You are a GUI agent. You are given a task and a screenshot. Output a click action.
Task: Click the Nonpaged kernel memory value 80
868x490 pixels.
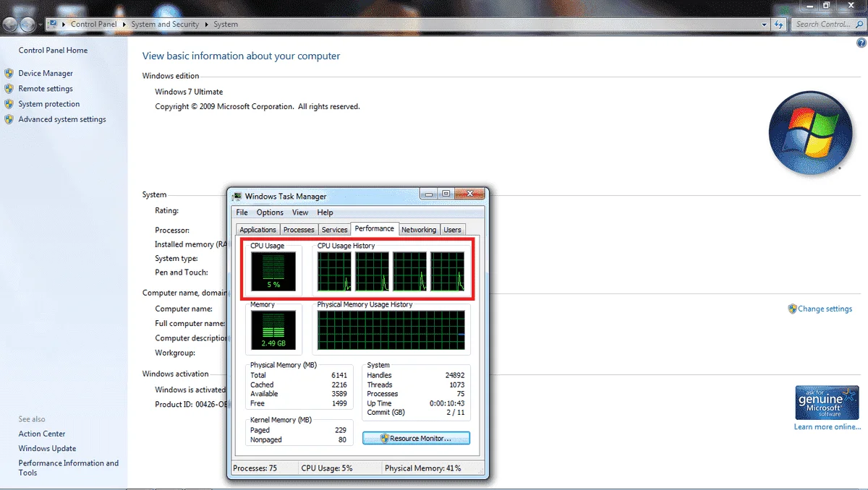(343, 439)
